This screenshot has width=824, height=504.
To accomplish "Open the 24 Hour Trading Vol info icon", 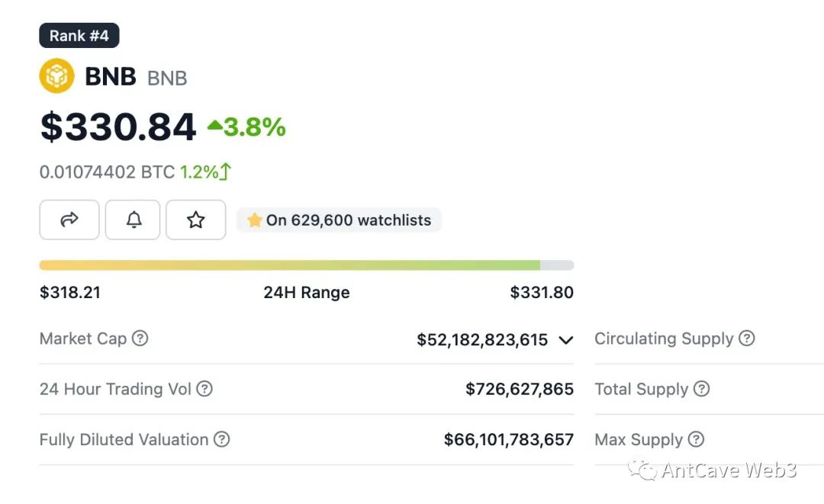I will (204, 389).
